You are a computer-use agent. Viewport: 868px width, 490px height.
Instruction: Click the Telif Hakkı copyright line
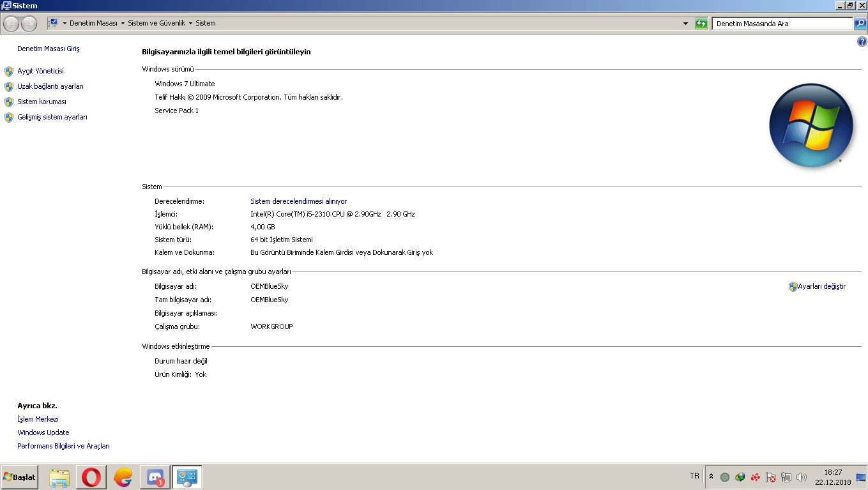[x=248, y=97]
